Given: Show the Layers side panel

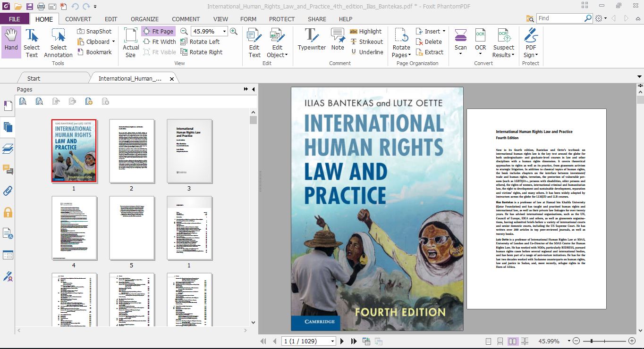Looking at the screenshot, I should pos(8,149).
